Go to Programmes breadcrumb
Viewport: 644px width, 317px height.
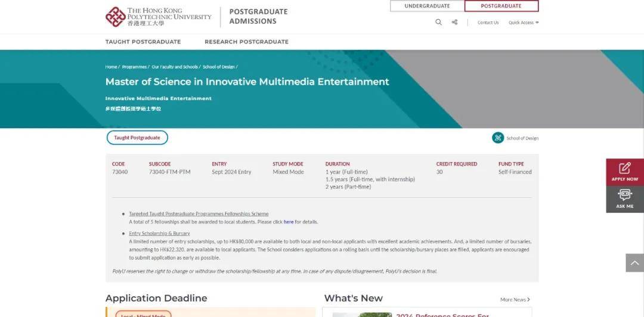[x=134, y=67]
